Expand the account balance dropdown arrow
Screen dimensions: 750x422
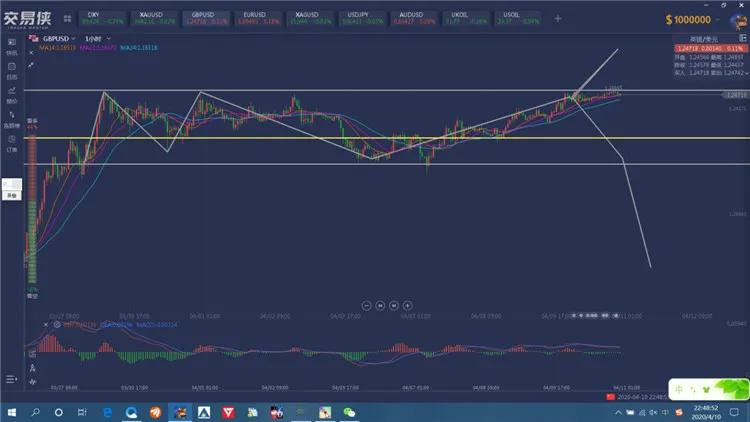717,20
